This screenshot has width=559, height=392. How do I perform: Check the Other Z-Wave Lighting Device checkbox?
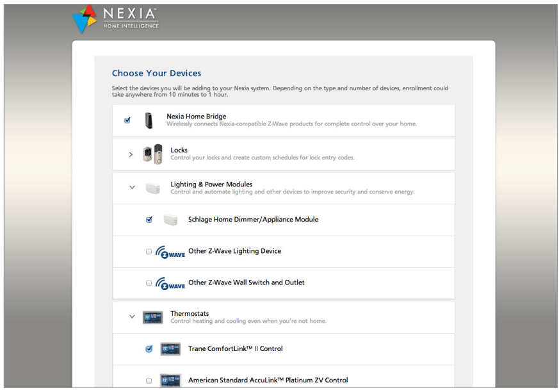149,252
